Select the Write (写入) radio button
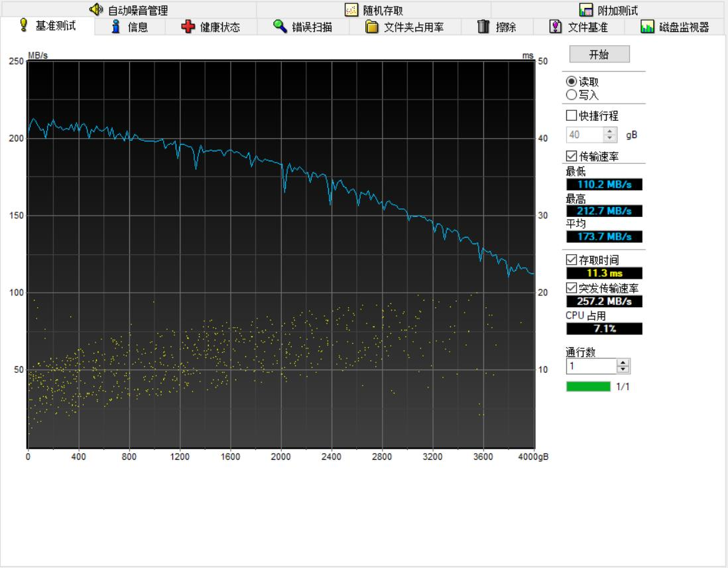The width and height of the screenshot is (728, 568). (x=572, y=94)
